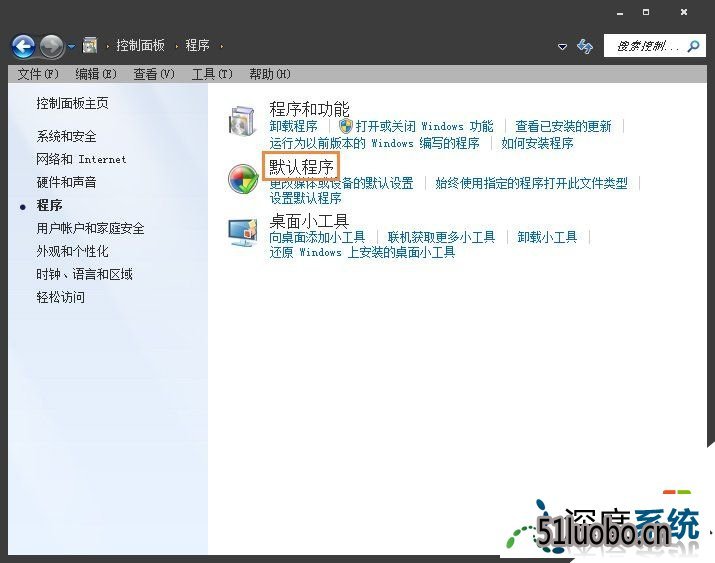Open the 程序和功能 heading
This screenshot has height=563, width=715.
coord(309,109)
